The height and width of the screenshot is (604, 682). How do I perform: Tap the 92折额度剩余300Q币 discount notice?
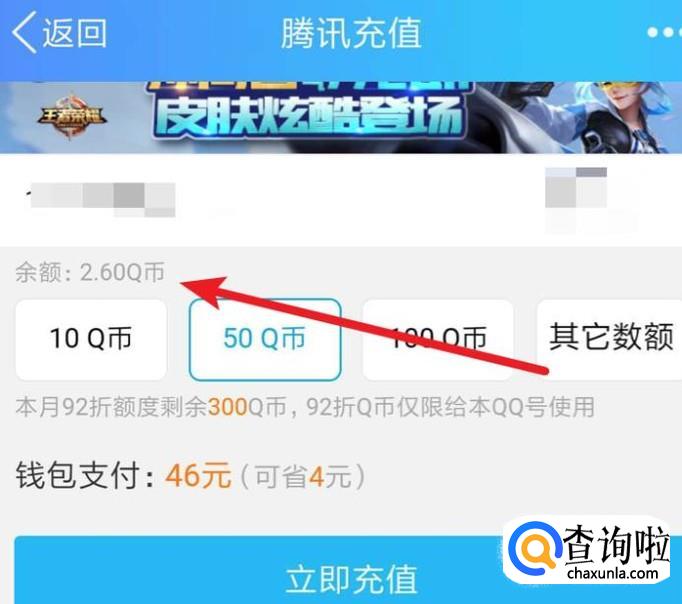[305, 407]
